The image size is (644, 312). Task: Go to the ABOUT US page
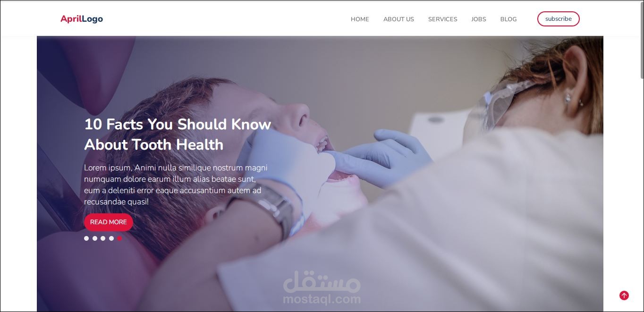(398, 19)
